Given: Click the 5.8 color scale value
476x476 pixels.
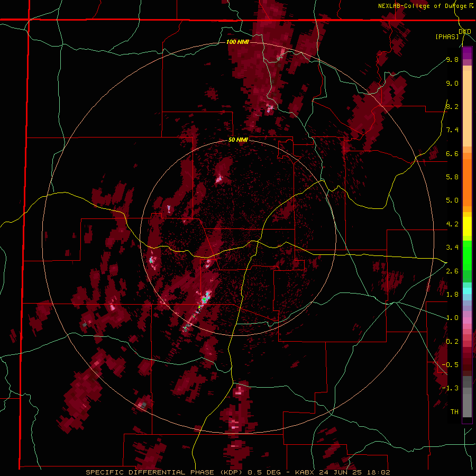Looking at the screenshot, I should pyautogui.click(x=452, y=177).
